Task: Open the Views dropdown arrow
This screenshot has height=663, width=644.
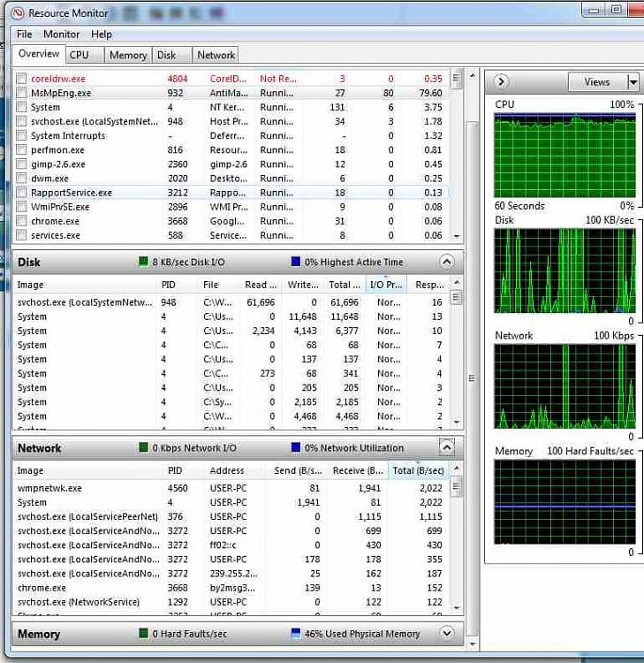Action: [x=633, y=82]
